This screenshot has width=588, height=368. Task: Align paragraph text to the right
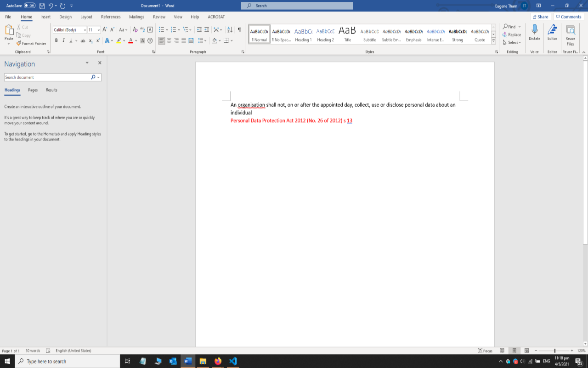(176, 40)
